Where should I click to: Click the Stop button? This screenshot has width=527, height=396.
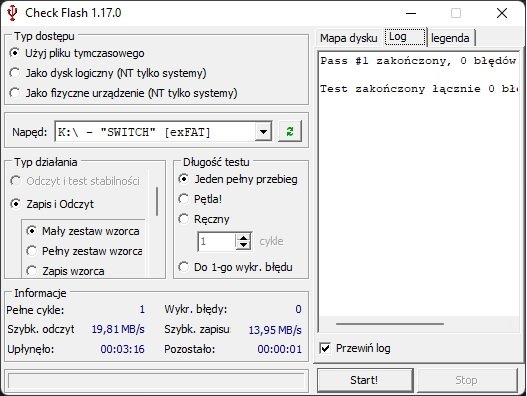click(467, 380)
